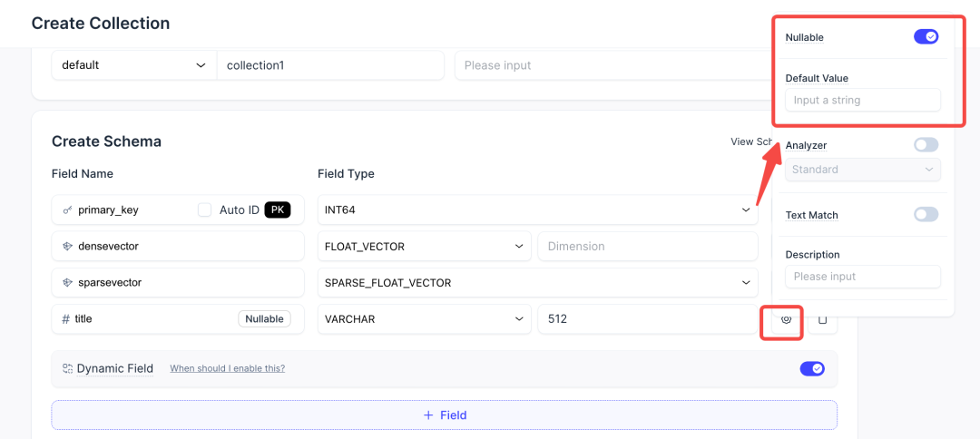This screenshot has width=980, height=439.
Task: Click the Default Value input field
Action: point(862,100)
